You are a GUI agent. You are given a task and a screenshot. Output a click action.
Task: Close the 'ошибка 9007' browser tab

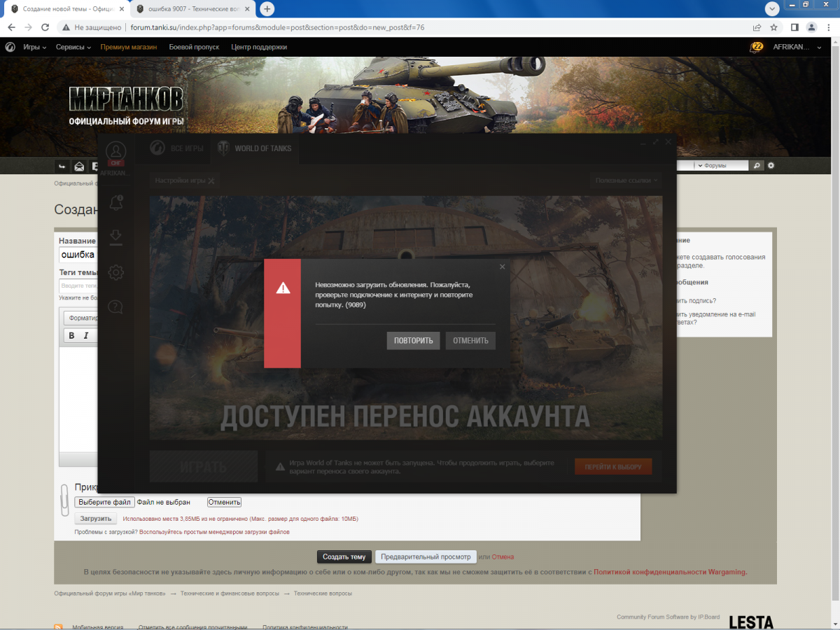248,9
